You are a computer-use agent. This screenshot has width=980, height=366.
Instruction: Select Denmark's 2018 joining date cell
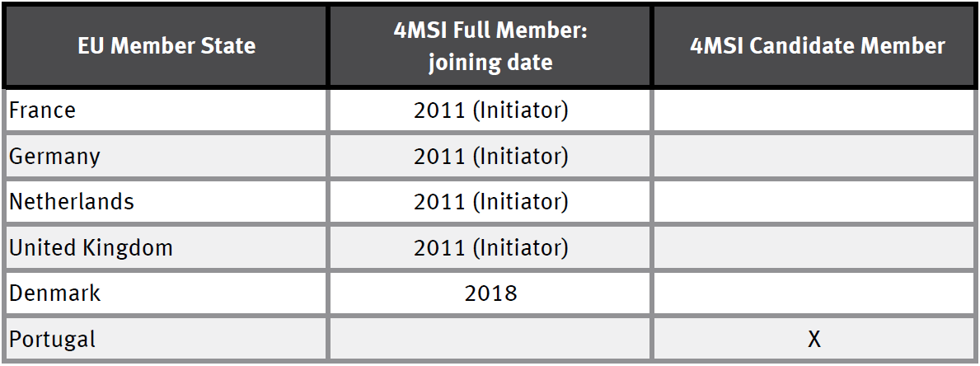490,293
